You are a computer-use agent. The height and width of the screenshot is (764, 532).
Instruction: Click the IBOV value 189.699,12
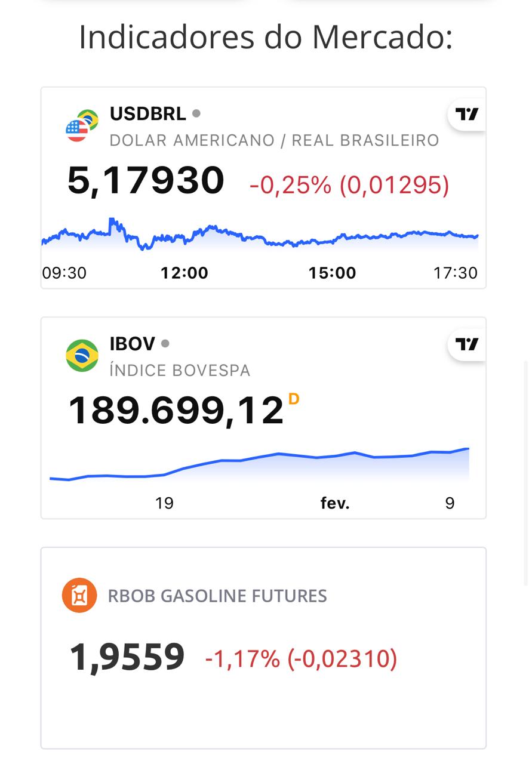click(x=176, y=410)
